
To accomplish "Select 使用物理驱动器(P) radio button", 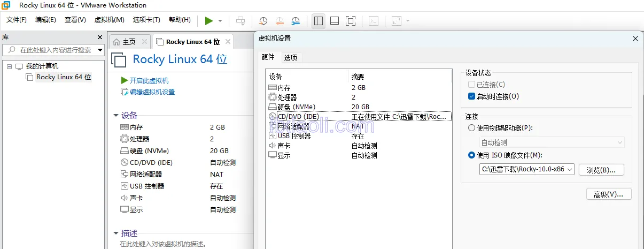I will tap(471, 128).
